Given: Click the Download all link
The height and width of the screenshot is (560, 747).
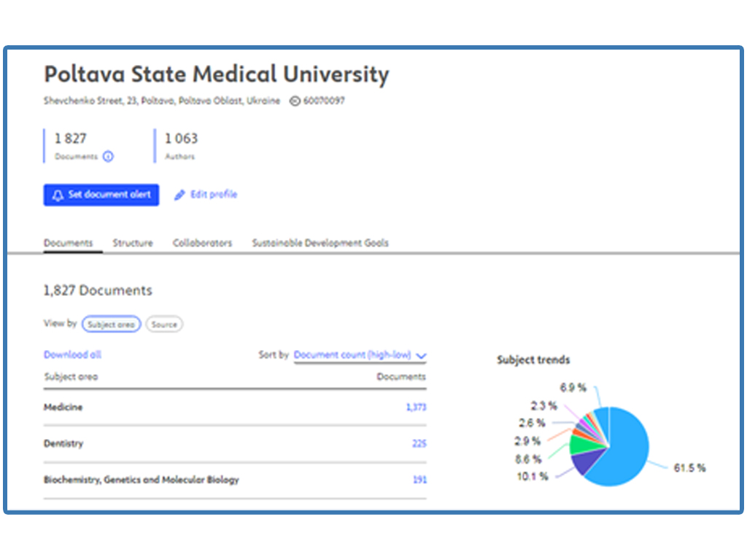Looking at the screenshot, I should click(72, 355).
